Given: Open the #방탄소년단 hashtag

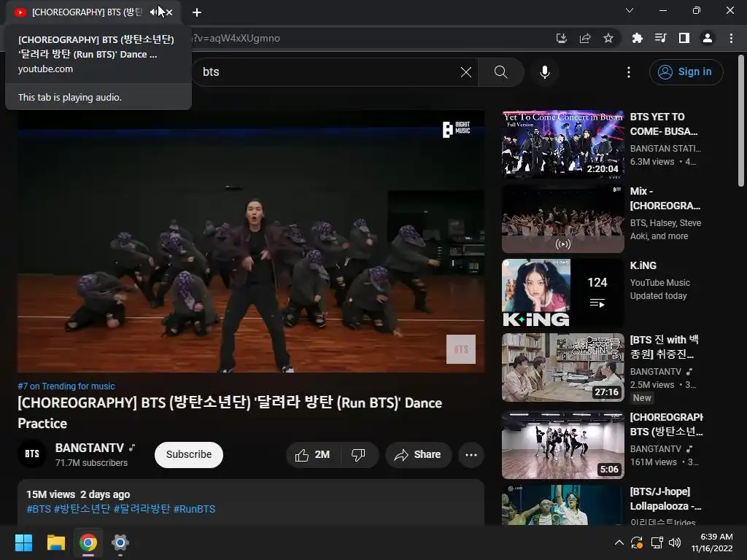Looking at the screenshot, I should [82, 509].
